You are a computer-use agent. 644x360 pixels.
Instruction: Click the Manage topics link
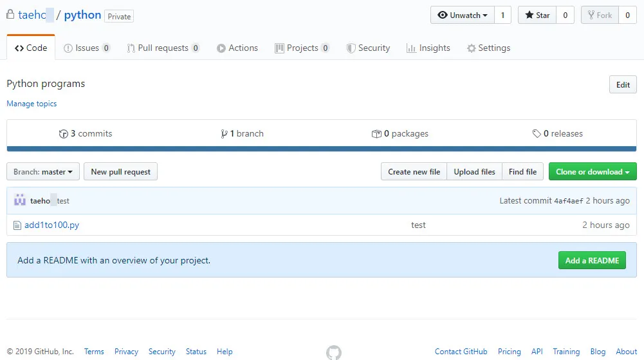[x=32, y=104]
